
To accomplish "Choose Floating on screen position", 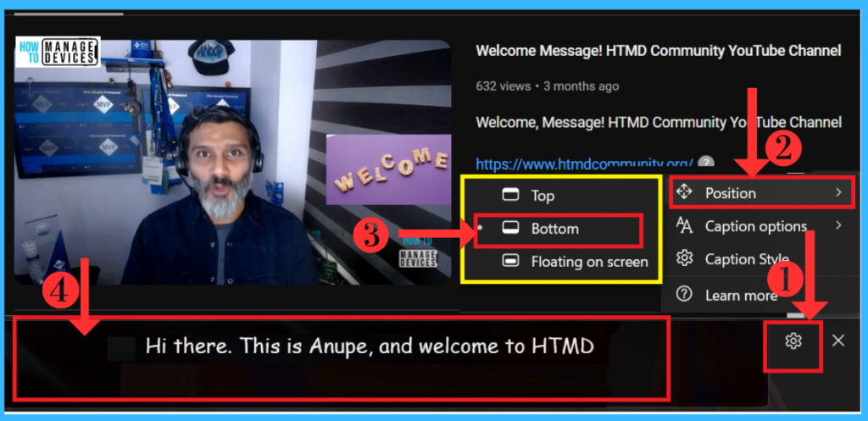I will tap(561, 261).
